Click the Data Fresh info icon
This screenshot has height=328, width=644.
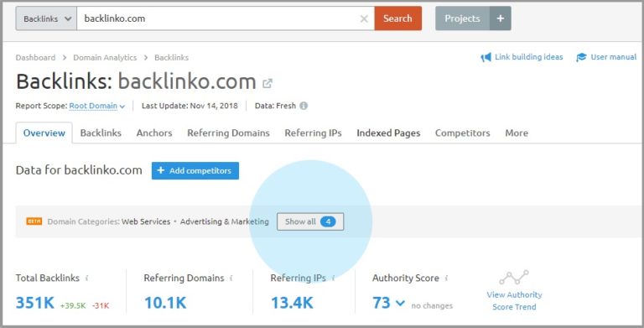coord(304,106)
